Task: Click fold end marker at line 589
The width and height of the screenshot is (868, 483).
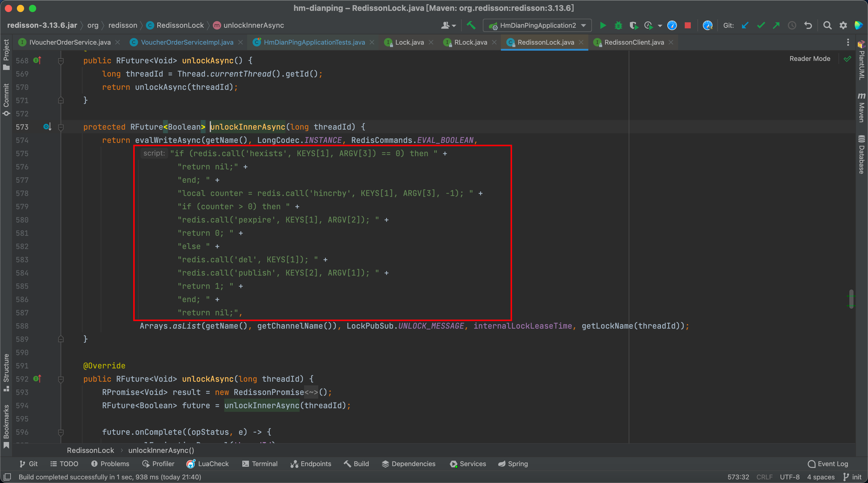Action: pyautogui.click(x=61, y=339)
